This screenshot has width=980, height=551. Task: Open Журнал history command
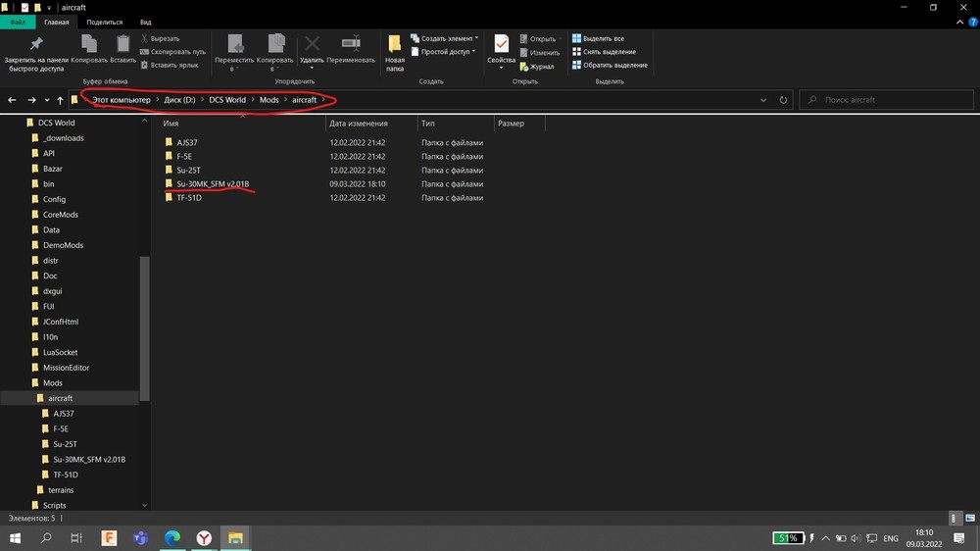537,67
